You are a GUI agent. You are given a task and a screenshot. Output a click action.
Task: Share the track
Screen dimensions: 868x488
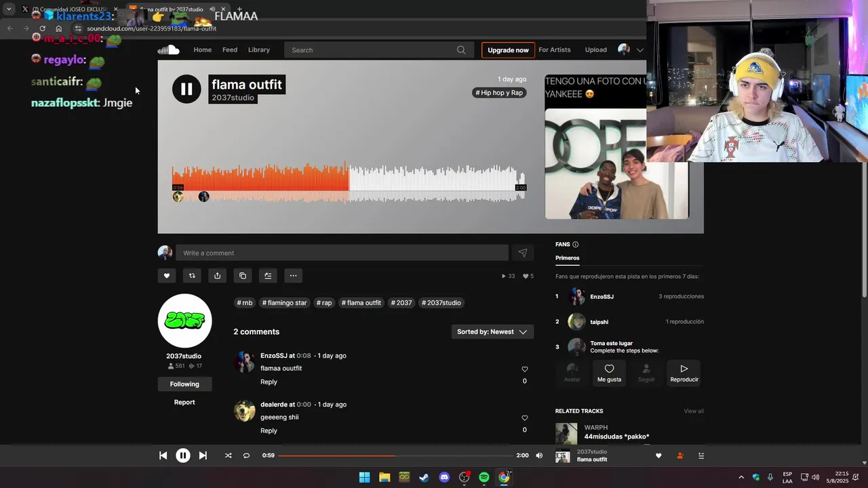[x=217, y=276]
